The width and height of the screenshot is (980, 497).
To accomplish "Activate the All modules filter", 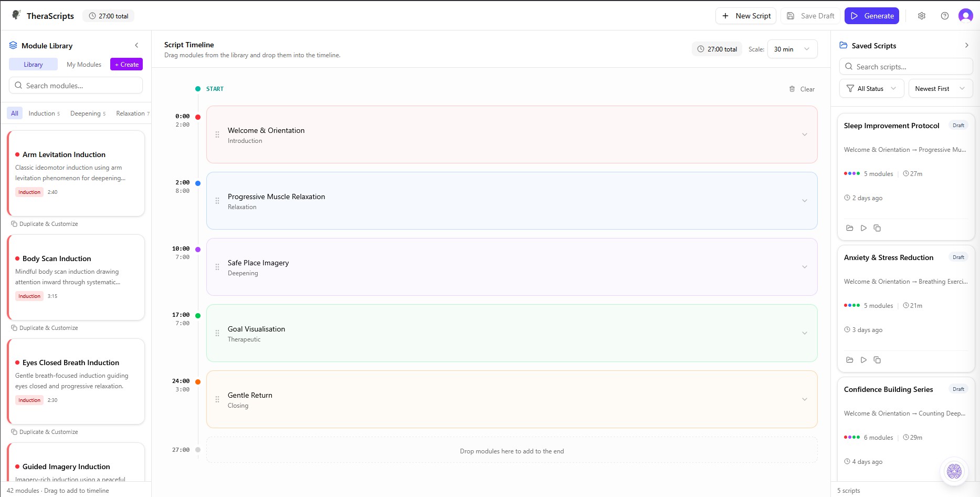I will tap(14, 113).
